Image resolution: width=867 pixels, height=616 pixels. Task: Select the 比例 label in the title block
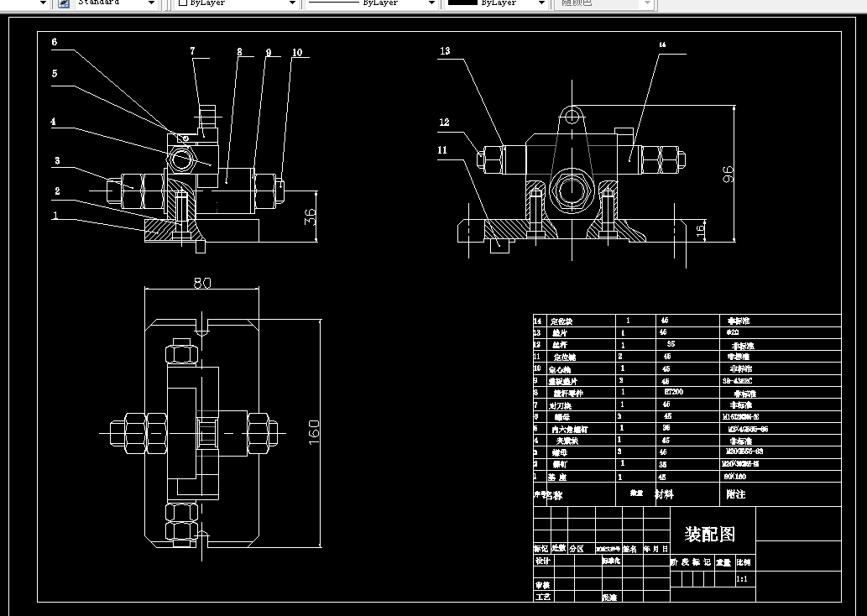coord(744,562)
